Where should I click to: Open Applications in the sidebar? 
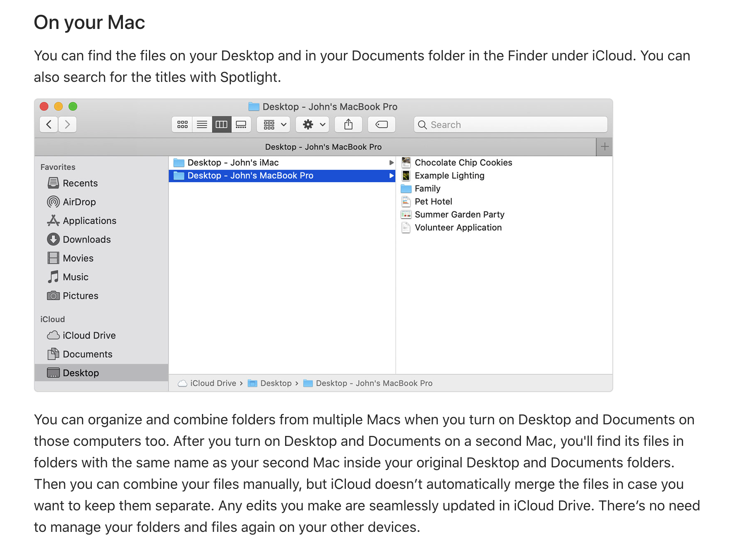point(82,221)
